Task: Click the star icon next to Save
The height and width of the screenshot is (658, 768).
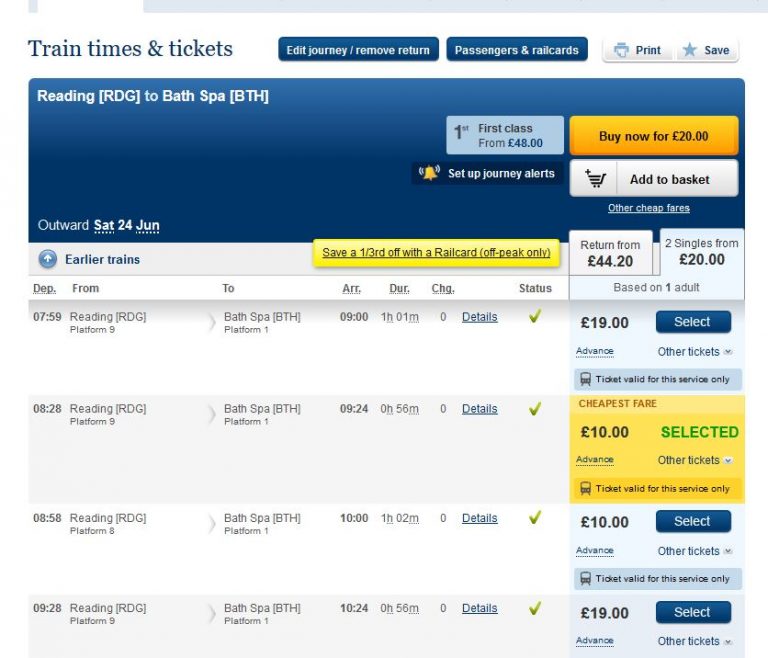Action: click(690, 49)
